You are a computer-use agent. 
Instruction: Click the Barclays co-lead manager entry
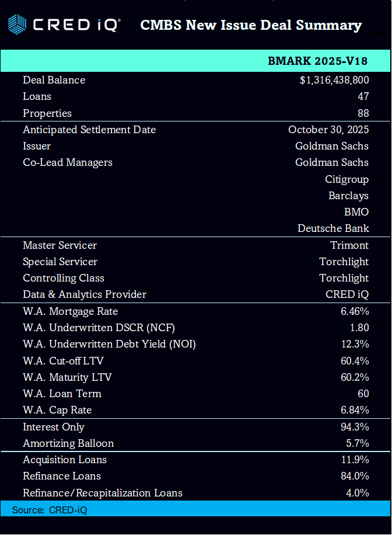[348, 196]
